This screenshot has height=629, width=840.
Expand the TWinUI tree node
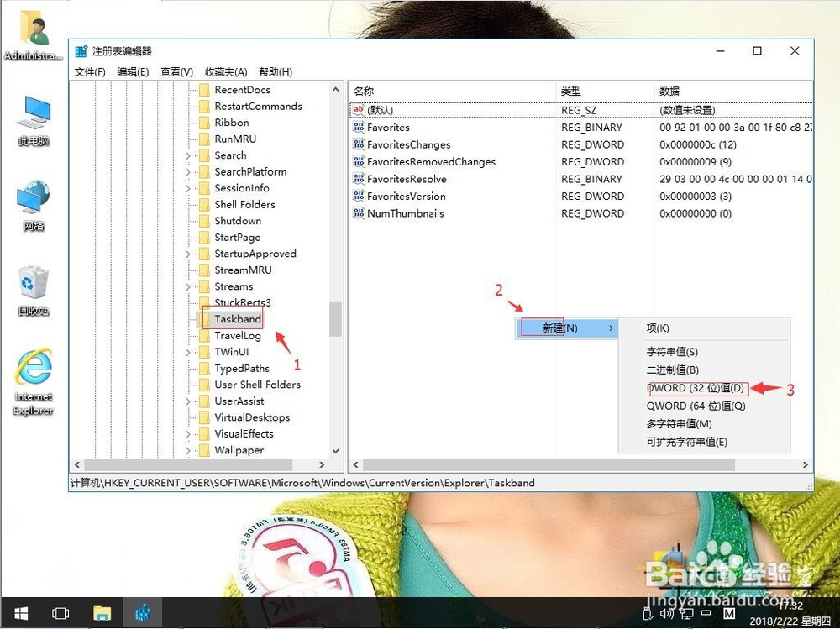pyautogui.click(x=188, y=352)
